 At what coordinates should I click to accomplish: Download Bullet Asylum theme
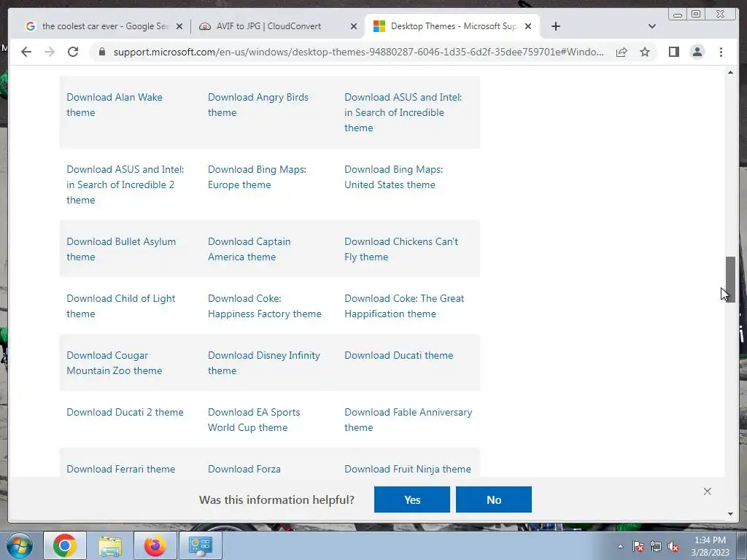pyautogui.click(x=121, y=249)
